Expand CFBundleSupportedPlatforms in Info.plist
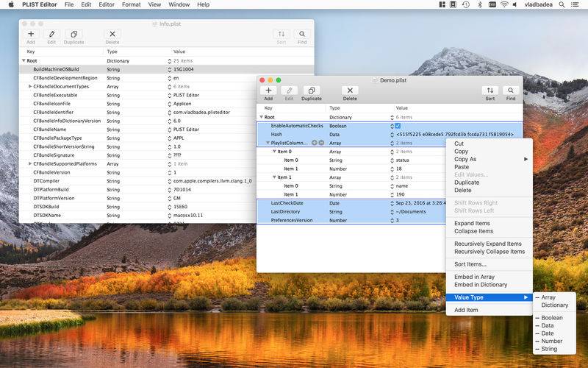 30,163
